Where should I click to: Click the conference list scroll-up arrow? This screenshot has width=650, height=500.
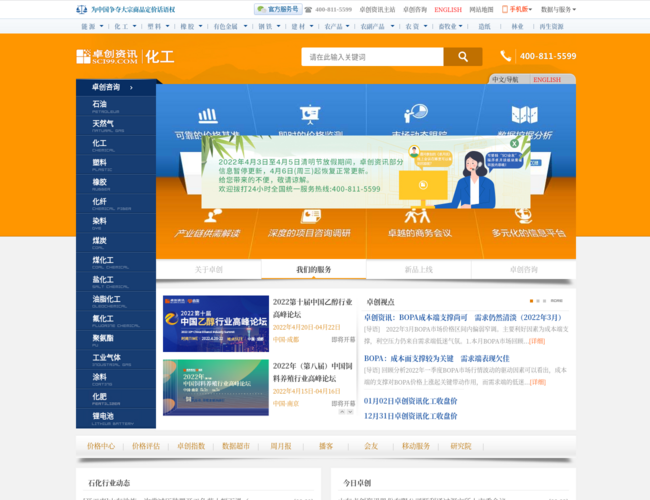pos(342,412)
